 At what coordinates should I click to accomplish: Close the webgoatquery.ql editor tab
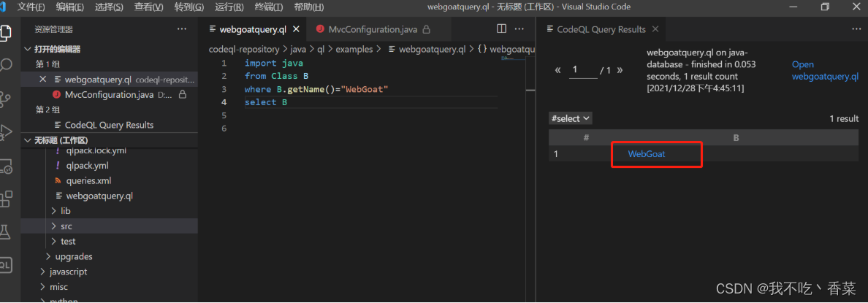point(296,29)
